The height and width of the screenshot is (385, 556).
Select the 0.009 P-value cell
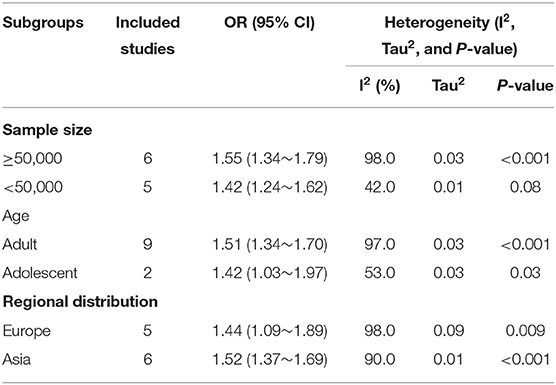[525, 331]
